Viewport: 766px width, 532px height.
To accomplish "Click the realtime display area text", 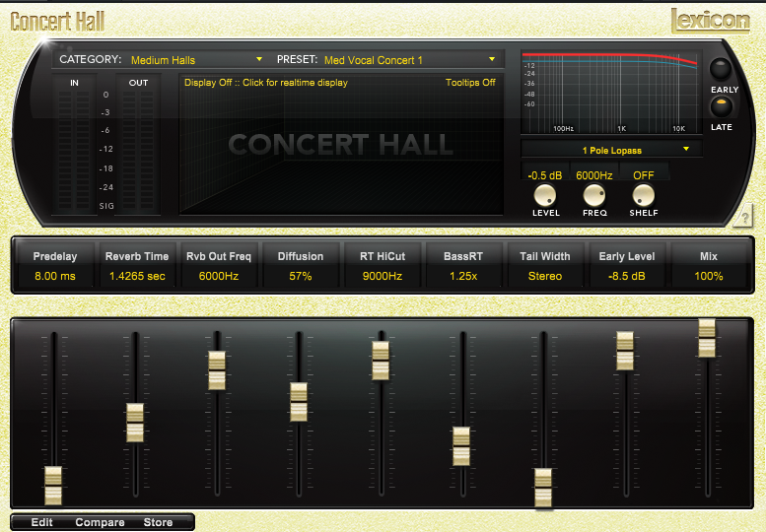I will click(x=266, y=83).
